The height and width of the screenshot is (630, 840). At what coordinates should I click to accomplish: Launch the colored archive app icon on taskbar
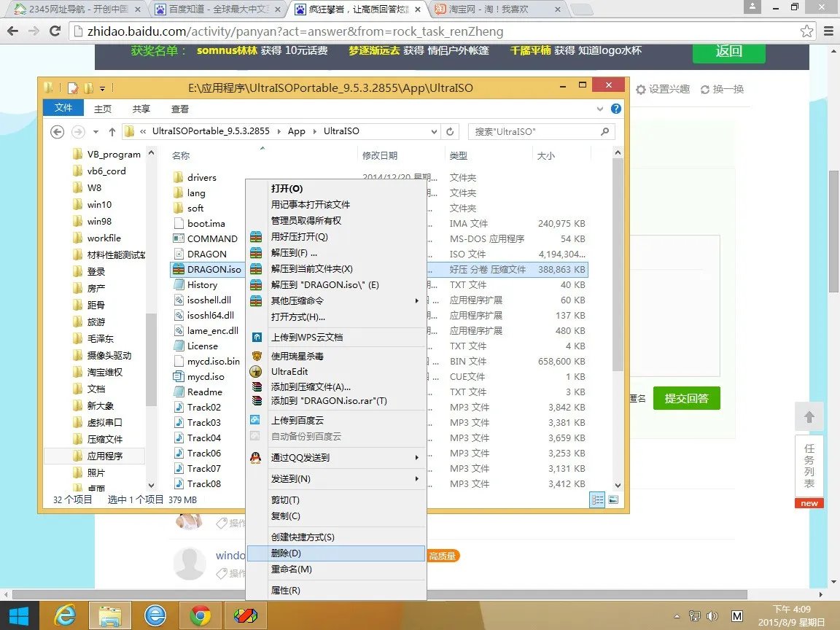pos(246,615)
